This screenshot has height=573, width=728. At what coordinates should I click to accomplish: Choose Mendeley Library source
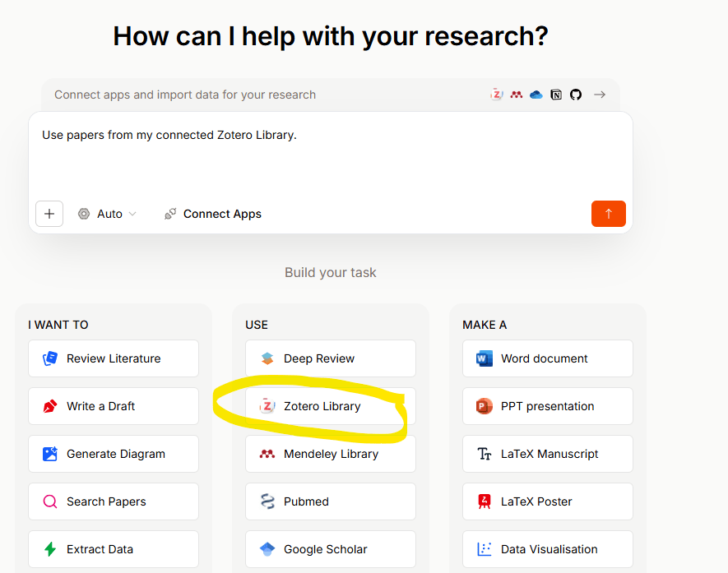[331, 454]
